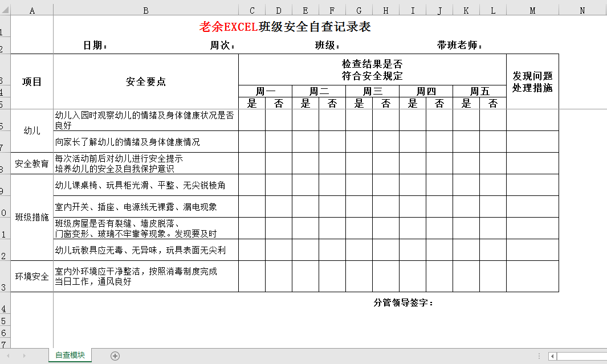Image resolution: width=607 pixels, height=364 pixels.
Task: Click the 是 cell under 周三
Action: (359, 103)
